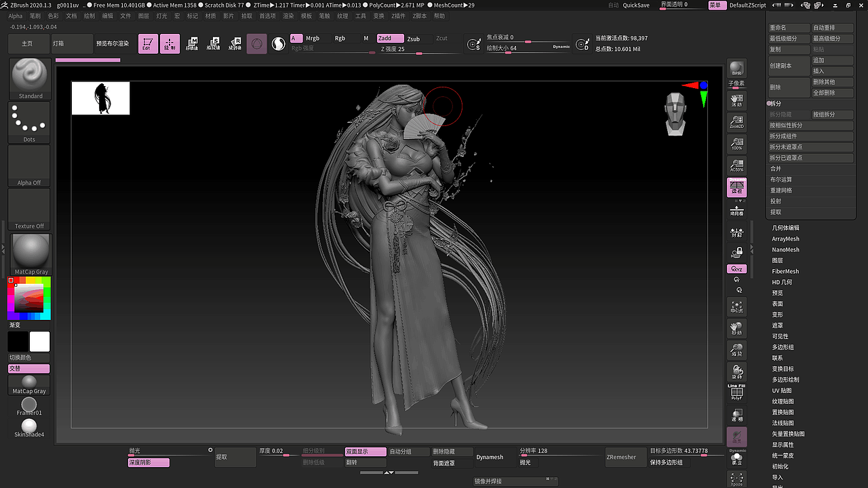Viewport: 868px width, 488px height.
Task: Open the 帮助 help menu
Action: 439,16
